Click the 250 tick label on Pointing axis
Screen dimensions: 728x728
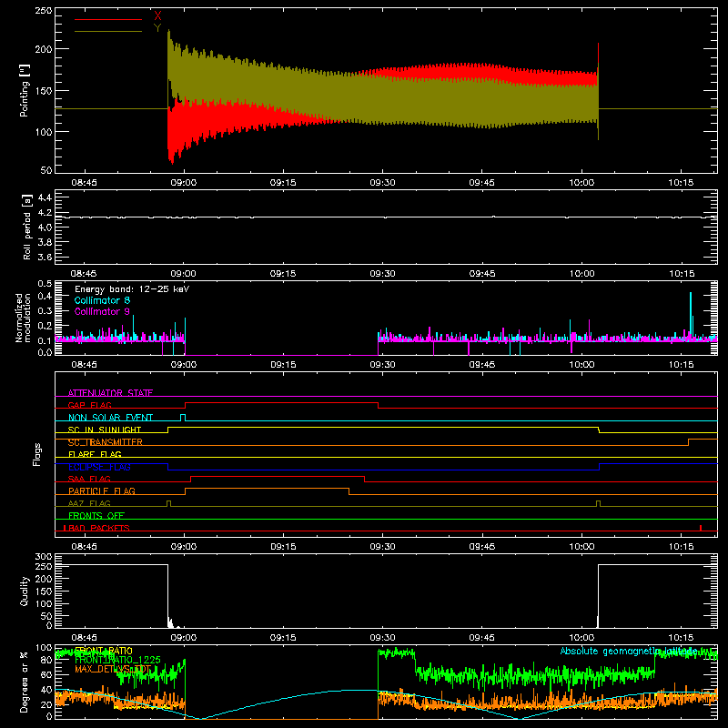tap(44, 11)
